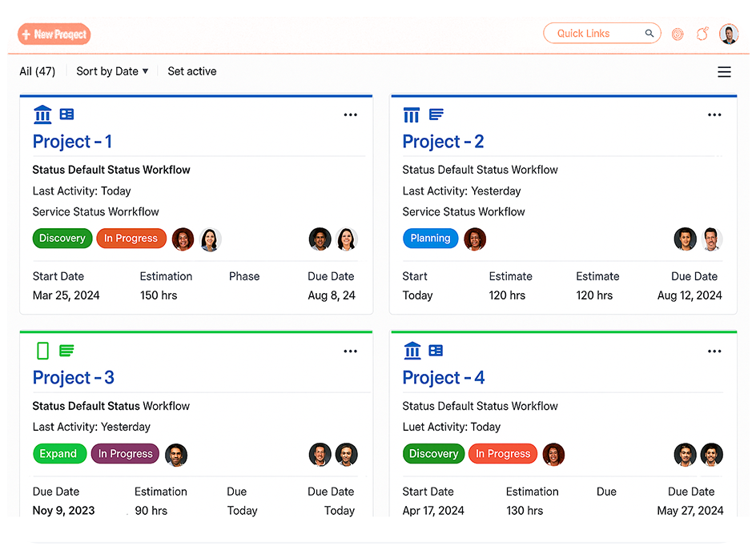Screen dimensions: 756x558
Task: Open the Sort by Date dropdown
Action: pos(112,71)
